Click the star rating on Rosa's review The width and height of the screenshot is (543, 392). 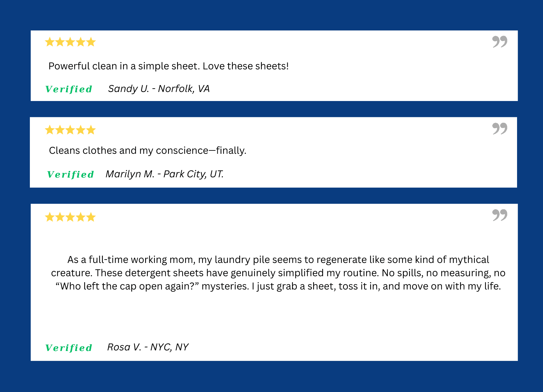pyautogui.click(x=70, y=217)
